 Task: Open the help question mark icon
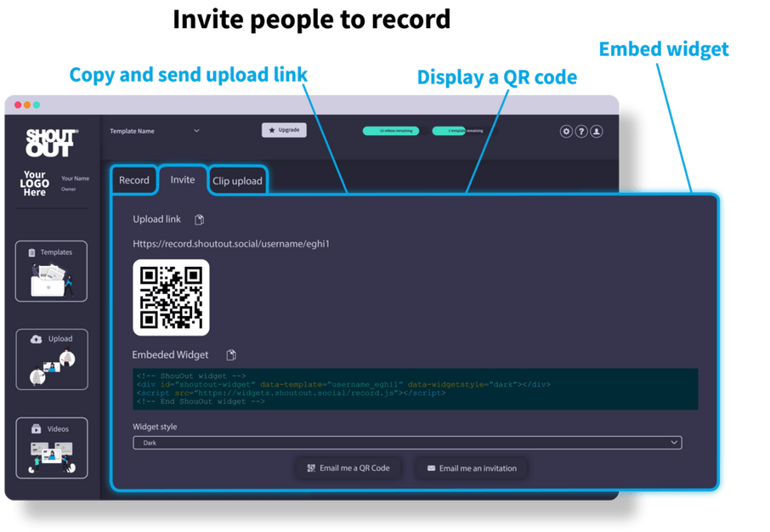581,132
